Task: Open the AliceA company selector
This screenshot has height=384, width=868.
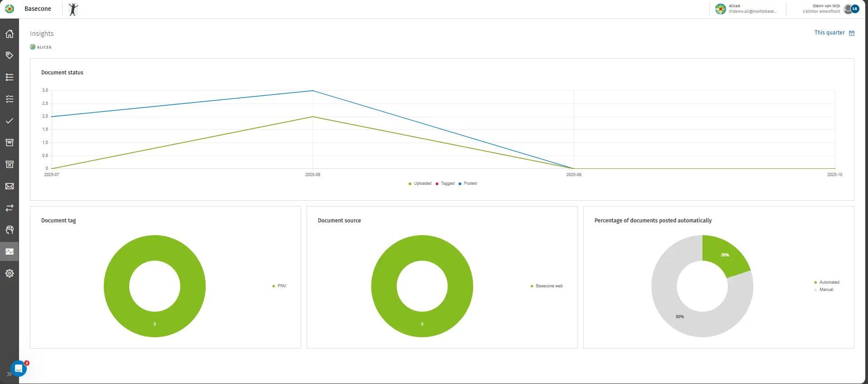Action: [x=747, y=9]
